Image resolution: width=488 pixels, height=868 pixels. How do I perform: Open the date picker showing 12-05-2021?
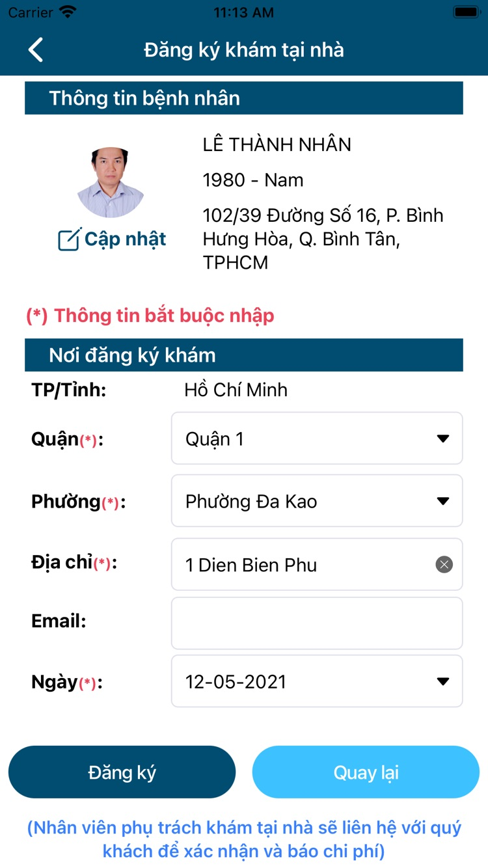316,681
